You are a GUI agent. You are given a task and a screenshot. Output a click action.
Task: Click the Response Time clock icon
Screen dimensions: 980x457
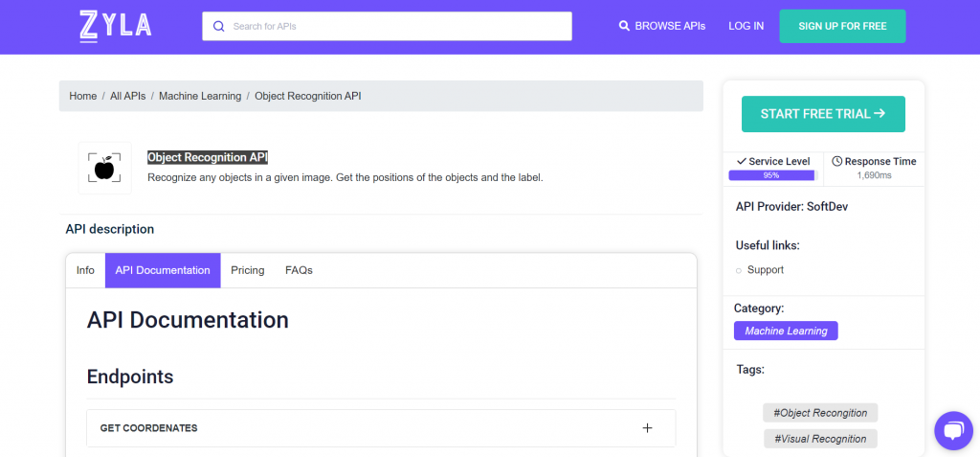pos(836,162)
